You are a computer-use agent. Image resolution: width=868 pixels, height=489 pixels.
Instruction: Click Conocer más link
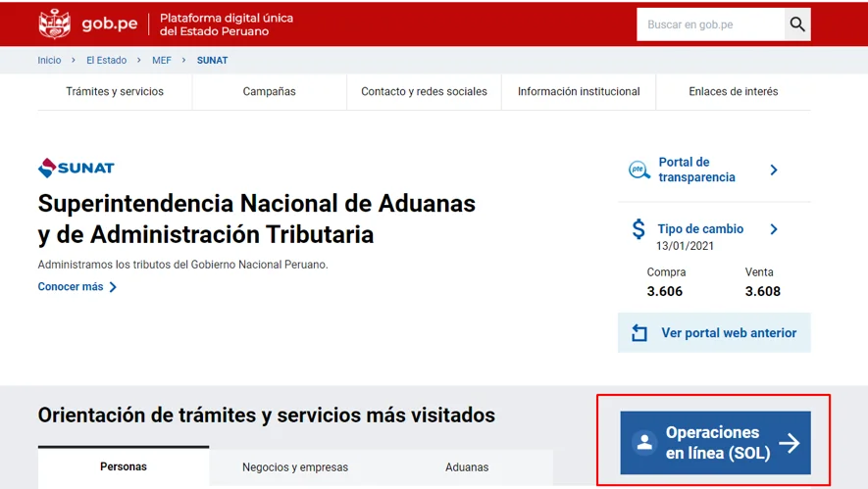pos(71,286)
